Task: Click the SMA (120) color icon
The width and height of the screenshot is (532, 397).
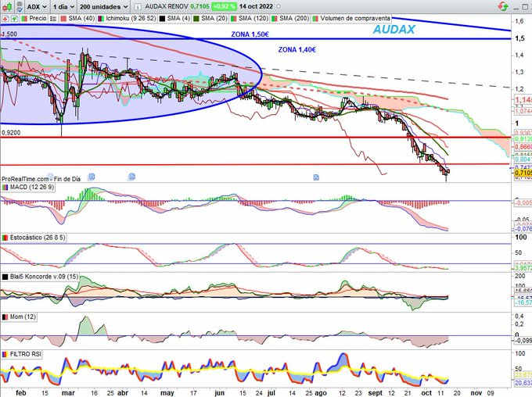Action: coord(234,19)
